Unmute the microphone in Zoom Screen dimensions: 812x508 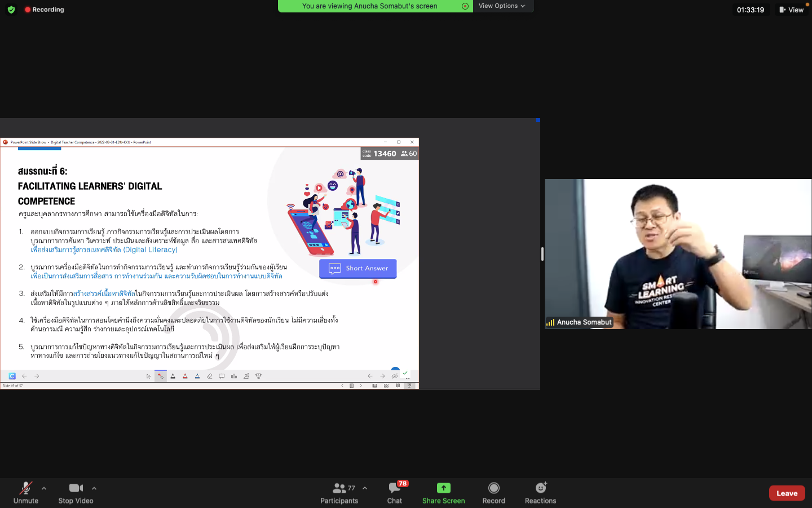pos(25,492)
